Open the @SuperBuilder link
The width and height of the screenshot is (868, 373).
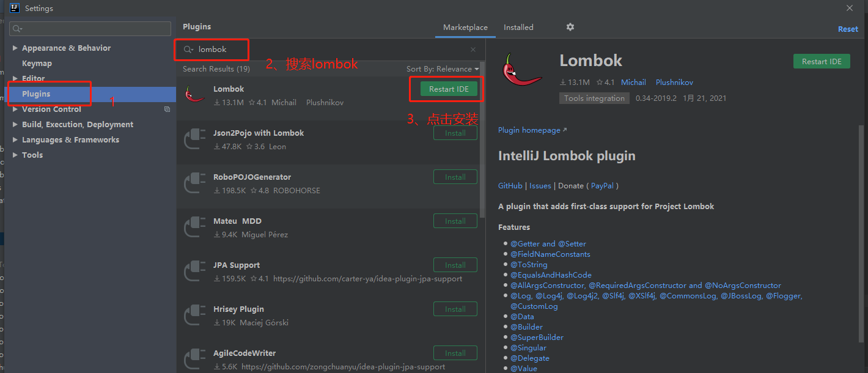pyautogui.click(x=537, y=337)
